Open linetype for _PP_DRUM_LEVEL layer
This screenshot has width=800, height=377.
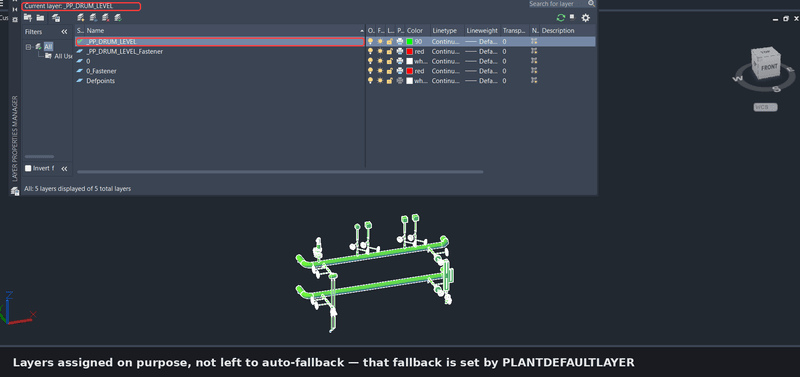[x=445, y=41]
